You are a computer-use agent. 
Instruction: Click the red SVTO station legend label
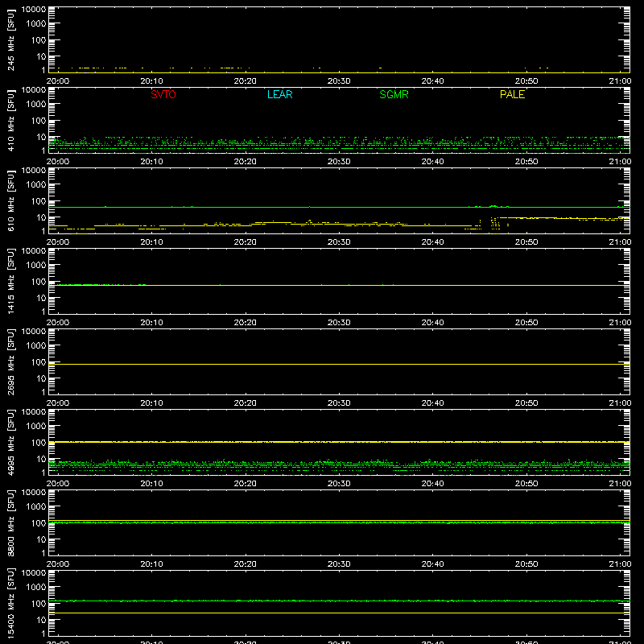(163, 94)
